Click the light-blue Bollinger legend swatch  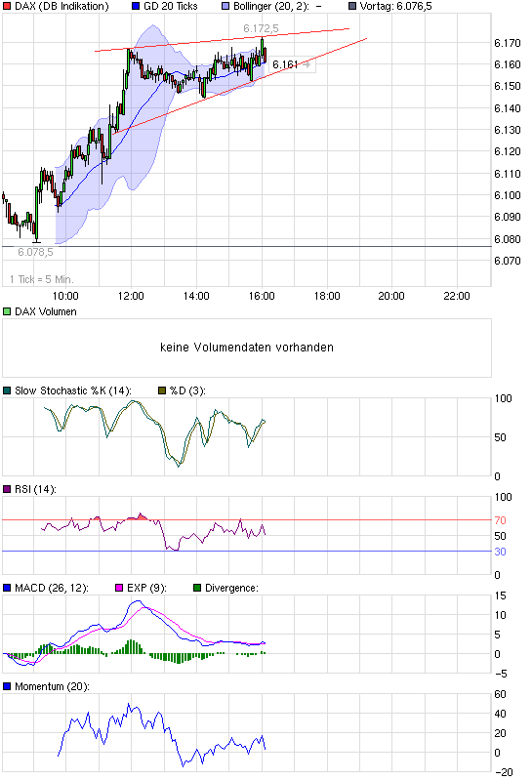pyautogui.click(x=225, y=7)
